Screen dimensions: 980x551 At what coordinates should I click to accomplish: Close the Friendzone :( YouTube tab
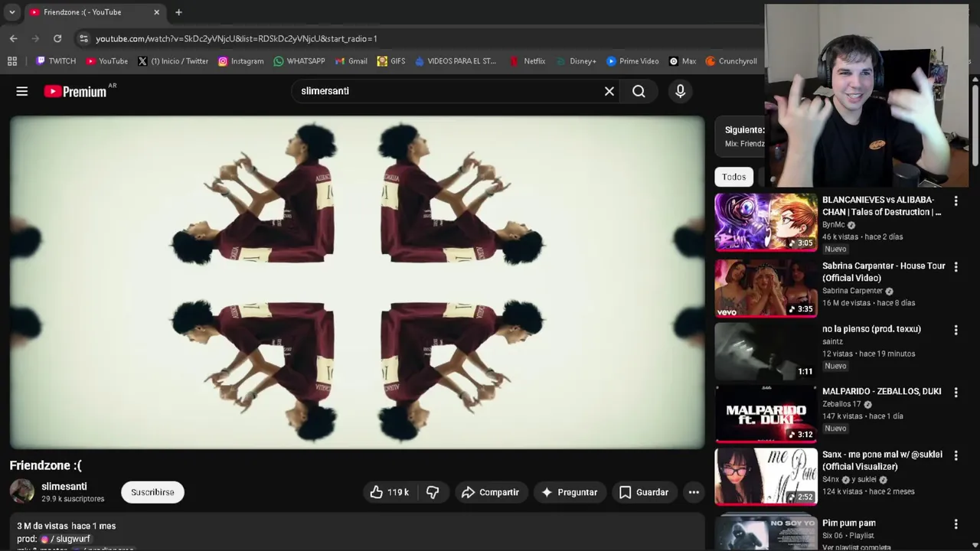pyautogui.click(x=156, y=12)
